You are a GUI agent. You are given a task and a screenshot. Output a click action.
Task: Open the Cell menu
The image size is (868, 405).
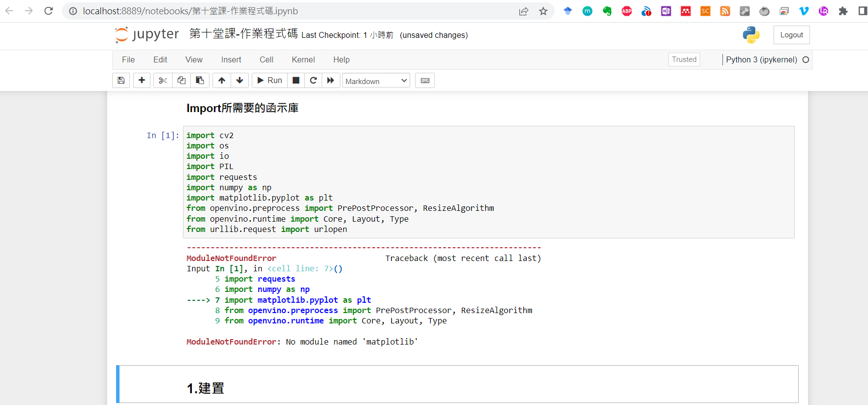267,59
